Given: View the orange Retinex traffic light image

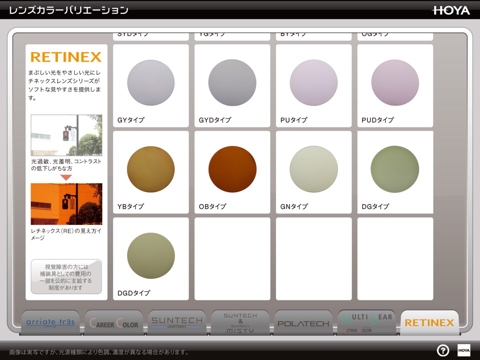Looking at the screenshot, I should tap(66, 204).
